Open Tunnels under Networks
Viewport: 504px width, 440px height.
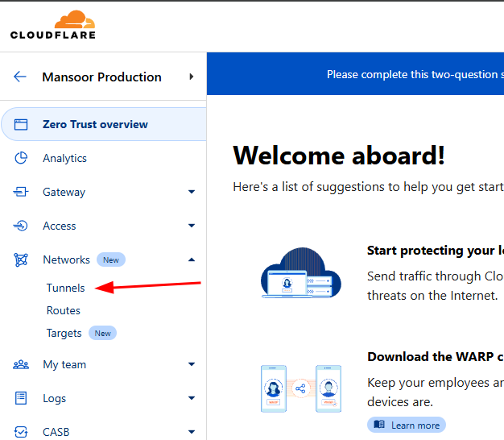point(65,288)
